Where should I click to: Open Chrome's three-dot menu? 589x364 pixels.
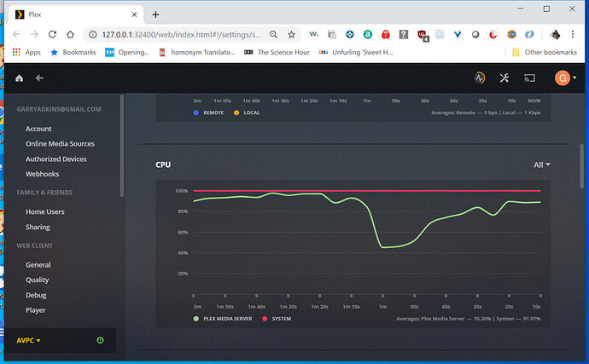coord(573,34)
